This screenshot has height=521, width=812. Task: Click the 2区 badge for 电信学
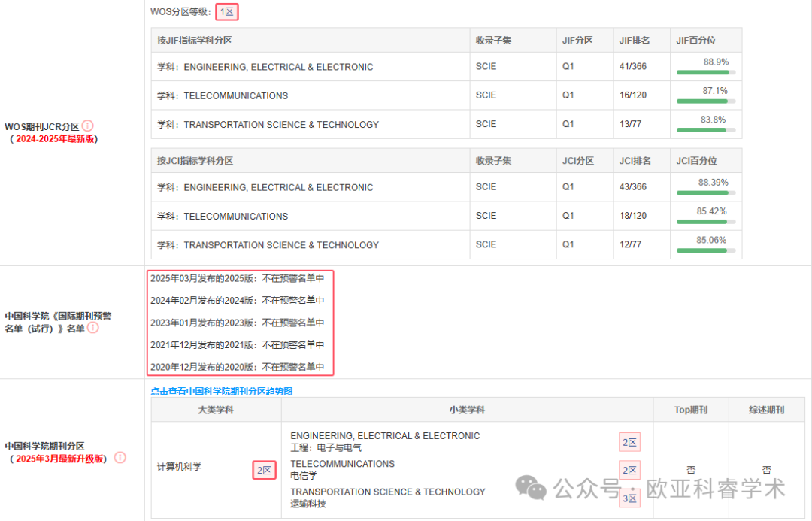(629, 469)
